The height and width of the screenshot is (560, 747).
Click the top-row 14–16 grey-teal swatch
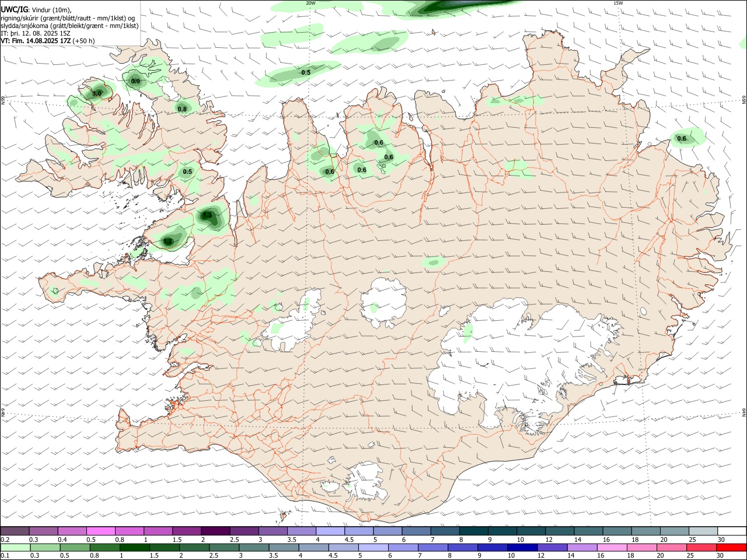click(x=589, y=531)
